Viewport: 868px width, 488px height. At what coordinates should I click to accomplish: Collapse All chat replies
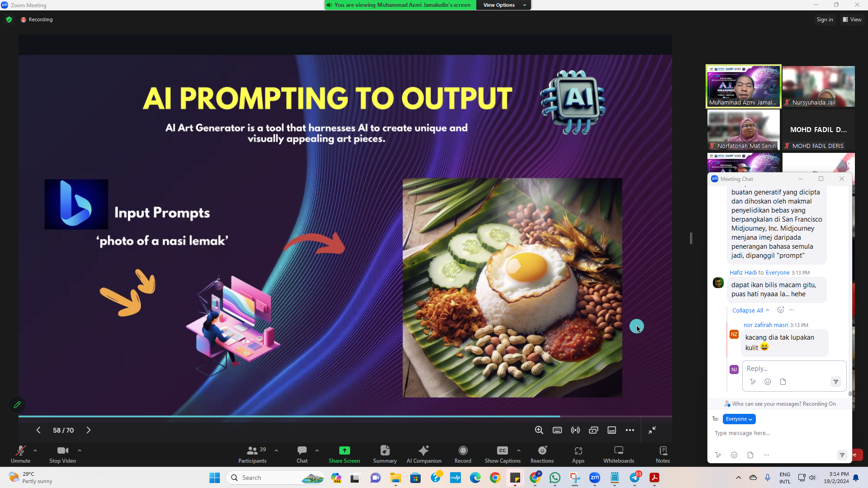(750, 310)
